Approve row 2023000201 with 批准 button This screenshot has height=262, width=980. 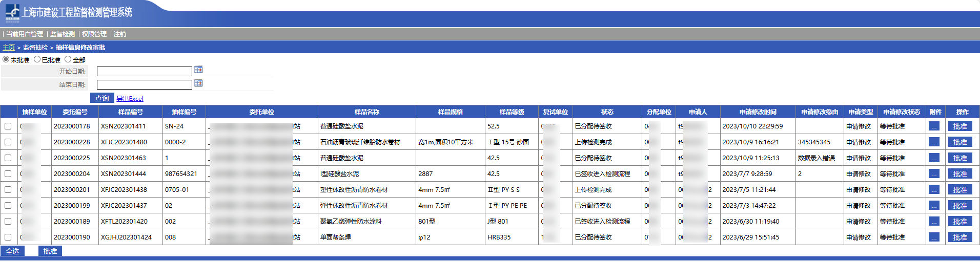[959, 190]
